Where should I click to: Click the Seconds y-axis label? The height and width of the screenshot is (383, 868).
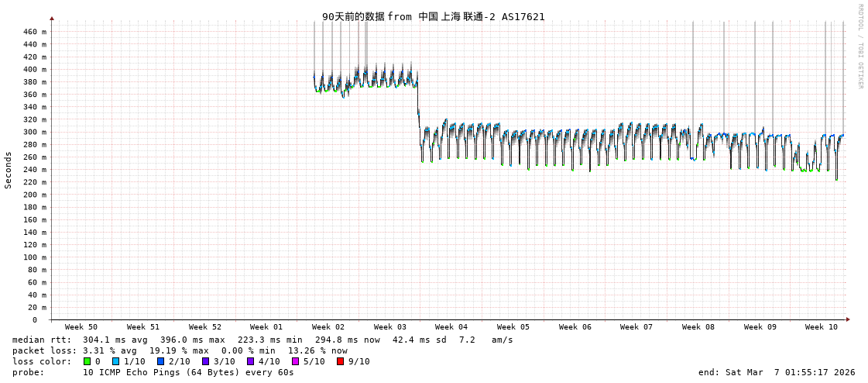[9, 170]
